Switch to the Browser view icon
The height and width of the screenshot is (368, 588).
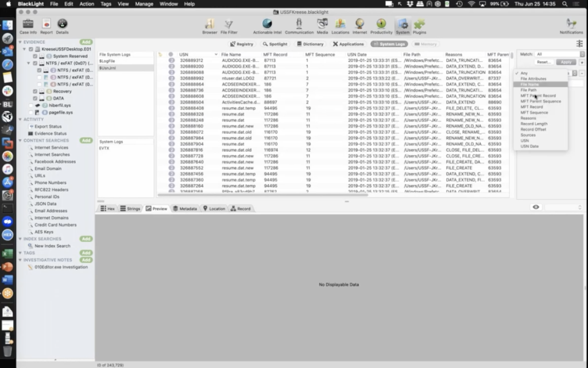click(210, 24)
